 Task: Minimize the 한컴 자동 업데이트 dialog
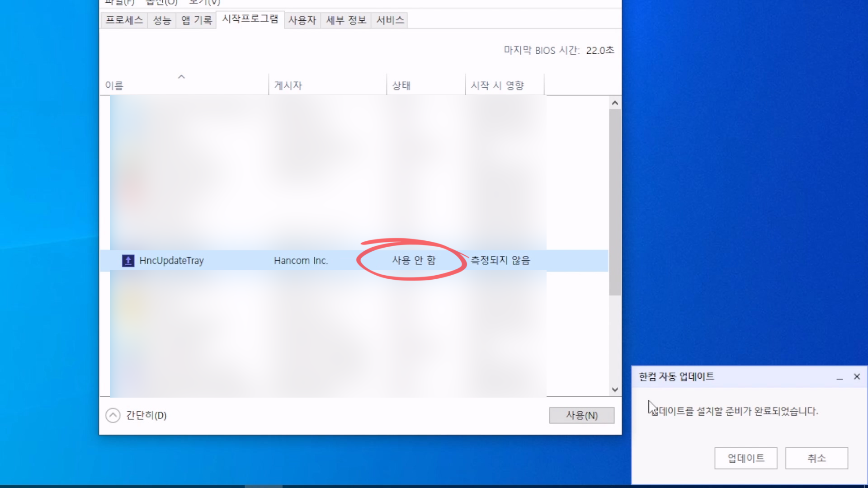(x=840, y=377)
